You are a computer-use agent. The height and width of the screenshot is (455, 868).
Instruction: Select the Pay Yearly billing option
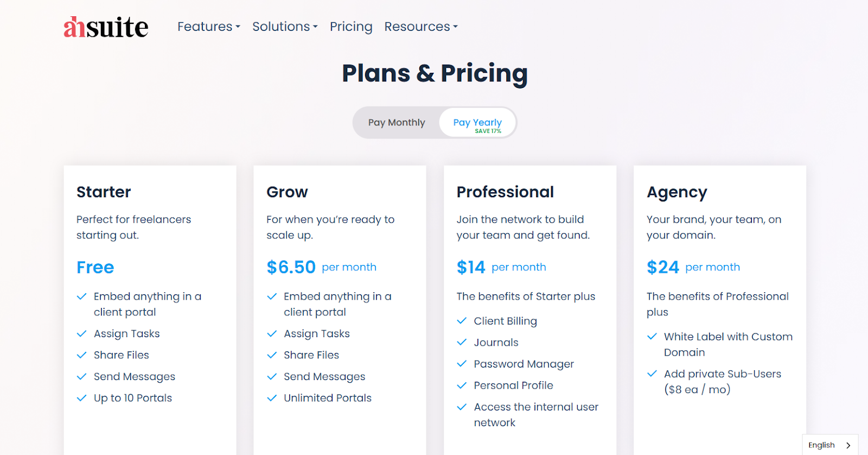click(477, 123)
